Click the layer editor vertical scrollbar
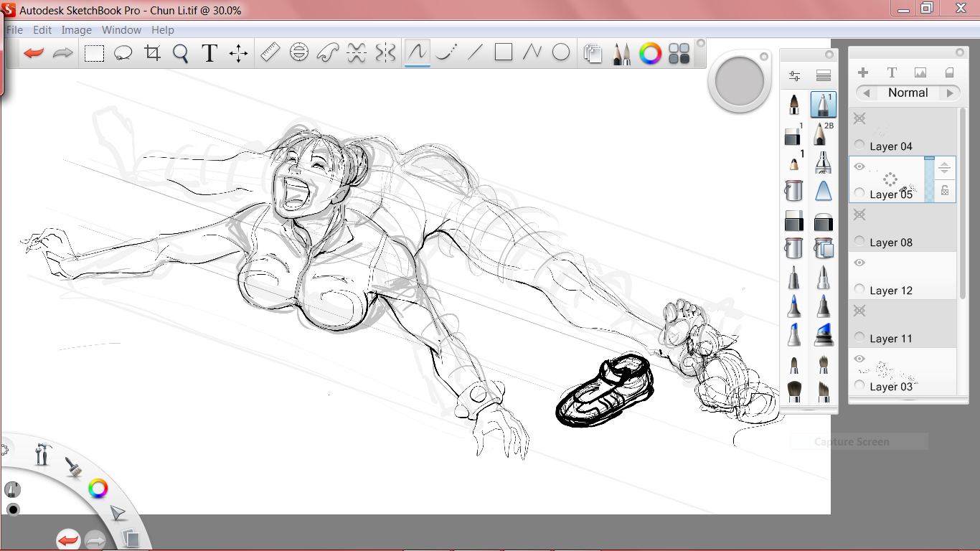This screenshot has height=551, width=980. [962, 202]
